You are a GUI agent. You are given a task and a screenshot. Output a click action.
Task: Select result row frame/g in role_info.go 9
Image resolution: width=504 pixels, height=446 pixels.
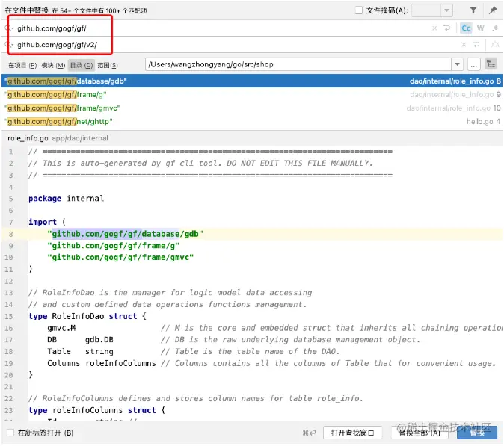click(x=252, y=95)
